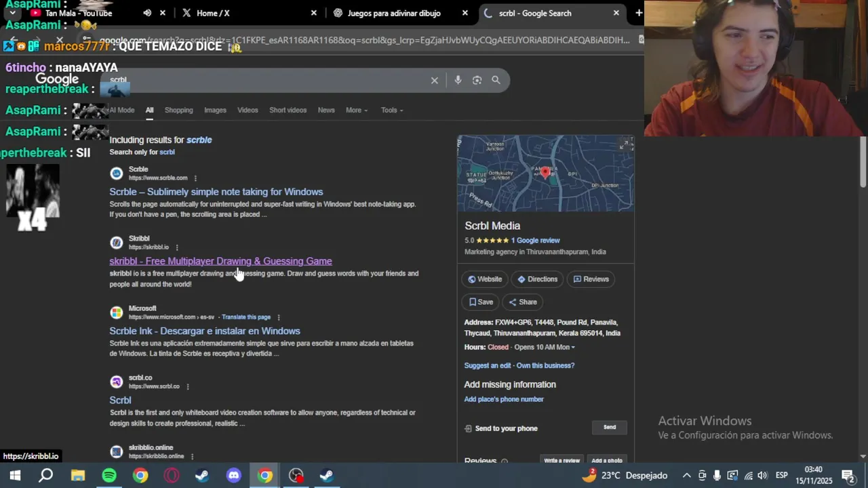Open the Windows Start menu
The image size is (868, 488).
pos(14,475)
